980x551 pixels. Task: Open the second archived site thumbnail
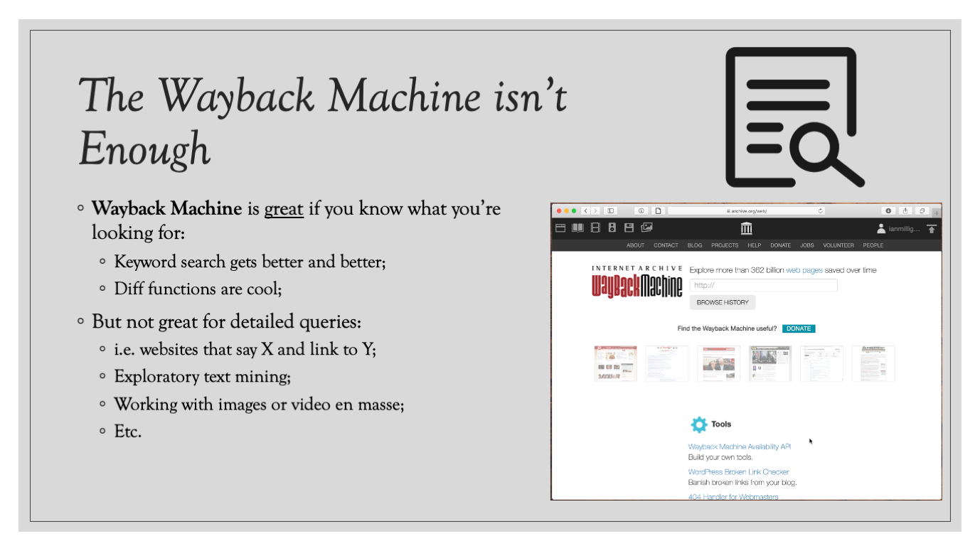(667, 363)
